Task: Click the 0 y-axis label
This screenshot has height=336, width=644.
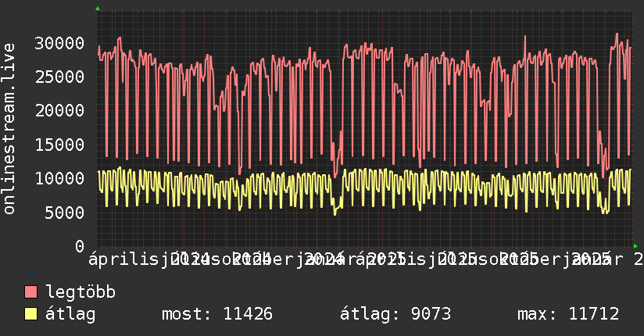Action: coord(80,246)
